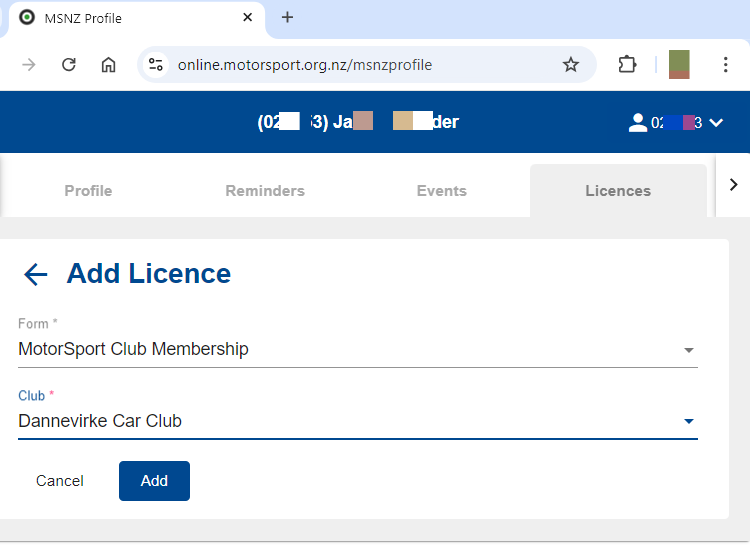This screenshot has width=750, height=550.
Task: Open a new browser tab
Action: [287, 17]
